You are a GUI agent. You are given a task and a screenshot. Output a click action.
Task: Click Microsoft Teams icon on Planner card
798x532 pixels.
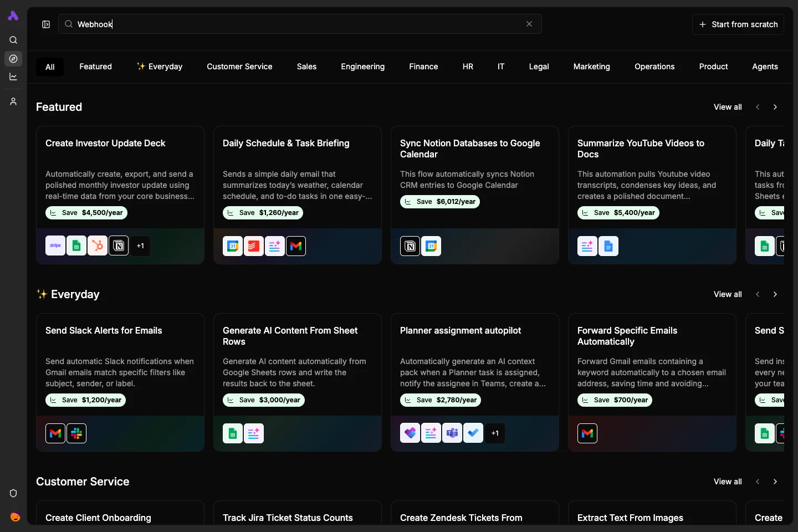452,433
